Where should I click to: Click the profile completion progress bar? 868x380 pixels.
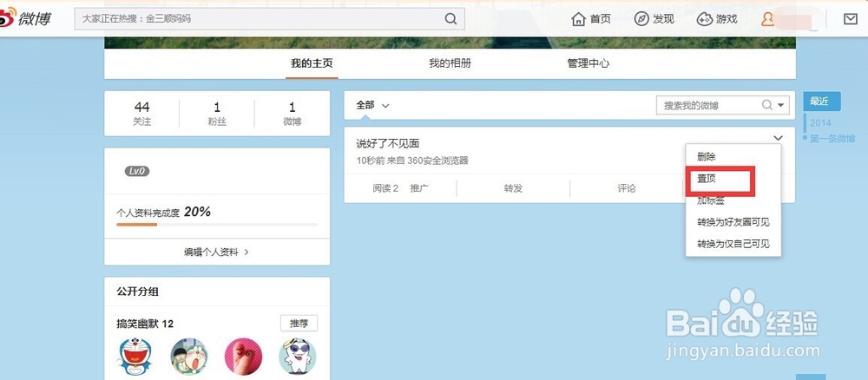217,225
